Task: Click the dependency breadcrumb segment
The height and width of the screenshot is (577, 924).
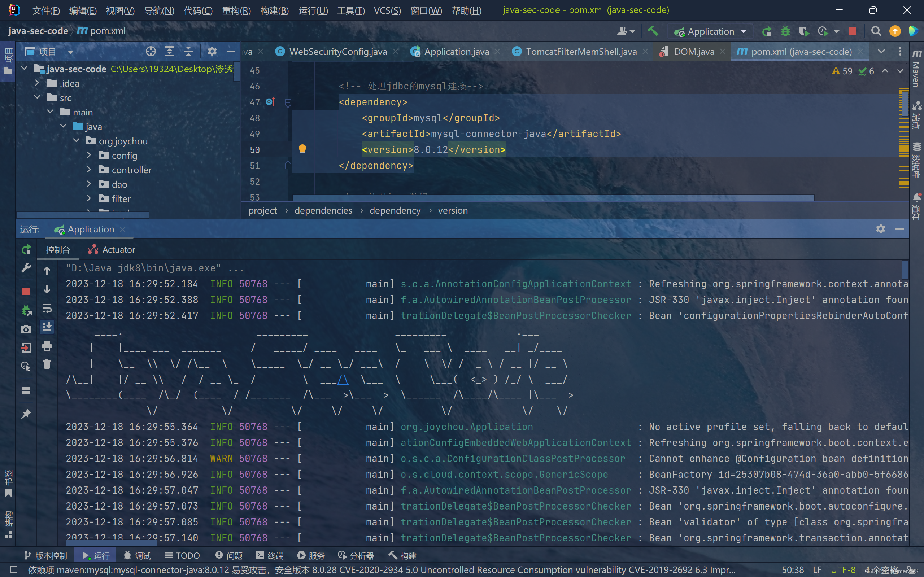Action: [x=395, y=211]
